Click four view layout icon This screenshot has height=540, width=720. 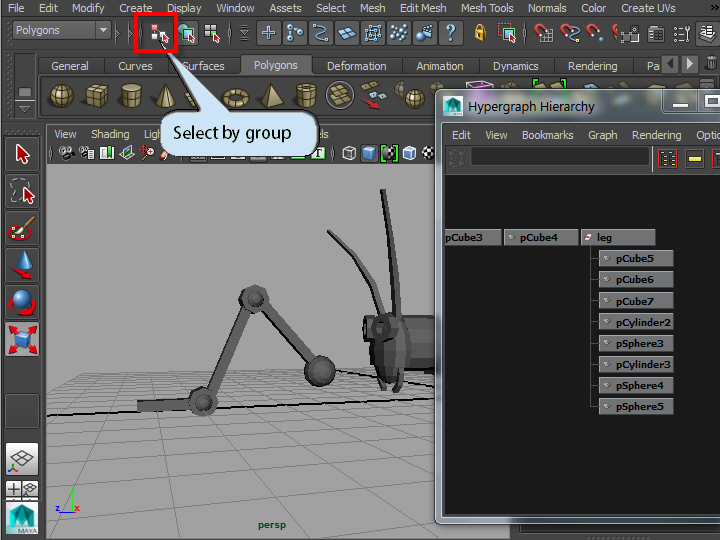tap(22, 489)
